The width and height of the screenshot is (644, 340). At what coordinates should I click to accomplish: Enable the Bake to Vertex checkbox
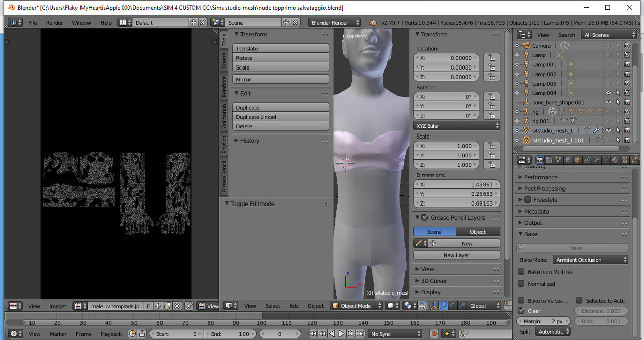point(521,300)
